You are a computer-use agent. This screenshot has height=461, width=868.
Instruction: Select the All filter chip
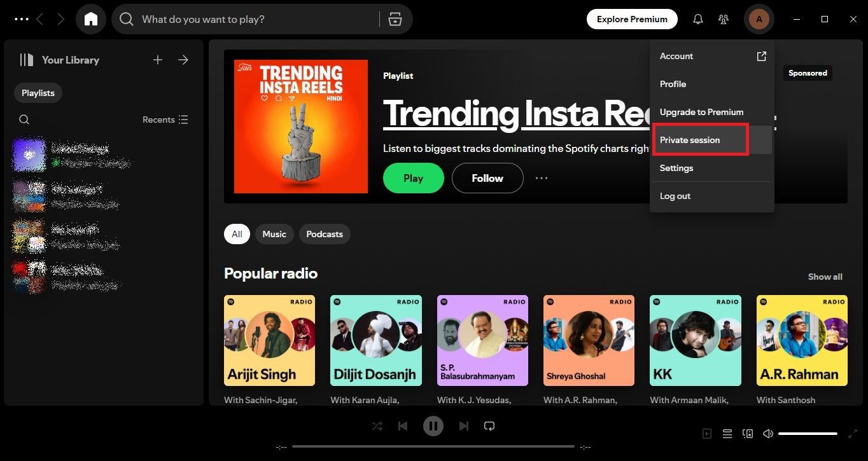point(237,234)
